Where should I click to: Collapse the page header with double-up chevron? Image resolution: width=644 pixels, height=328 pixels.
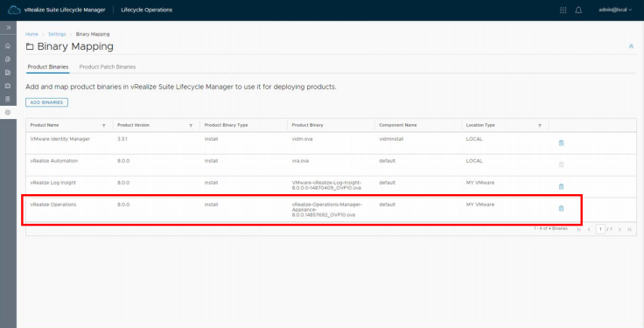(631, 46)
